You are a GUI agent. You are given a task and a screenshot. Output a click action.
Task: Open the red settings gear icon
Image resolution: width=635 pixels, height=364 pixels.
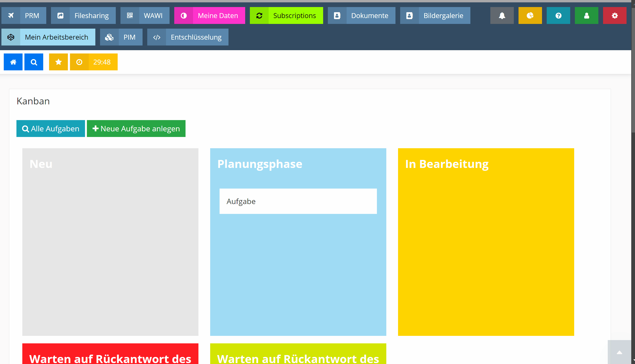coord(615,15)
